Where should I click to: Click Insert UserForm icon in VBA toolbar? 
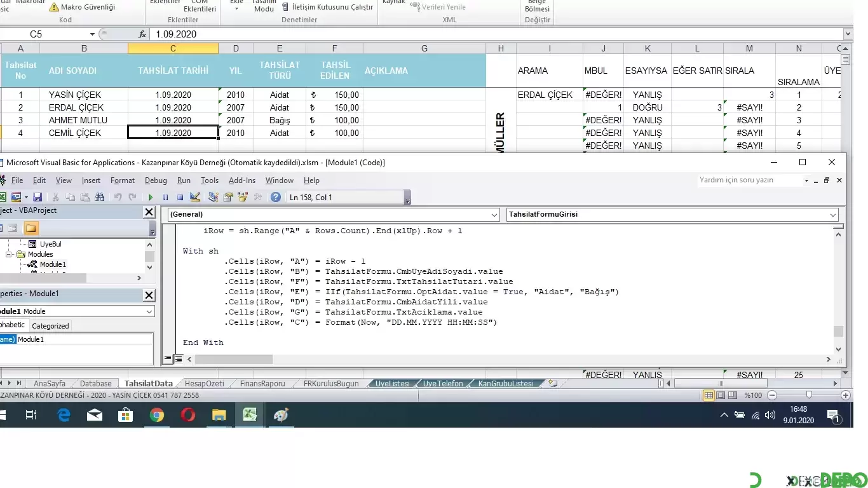click(16, 197)
